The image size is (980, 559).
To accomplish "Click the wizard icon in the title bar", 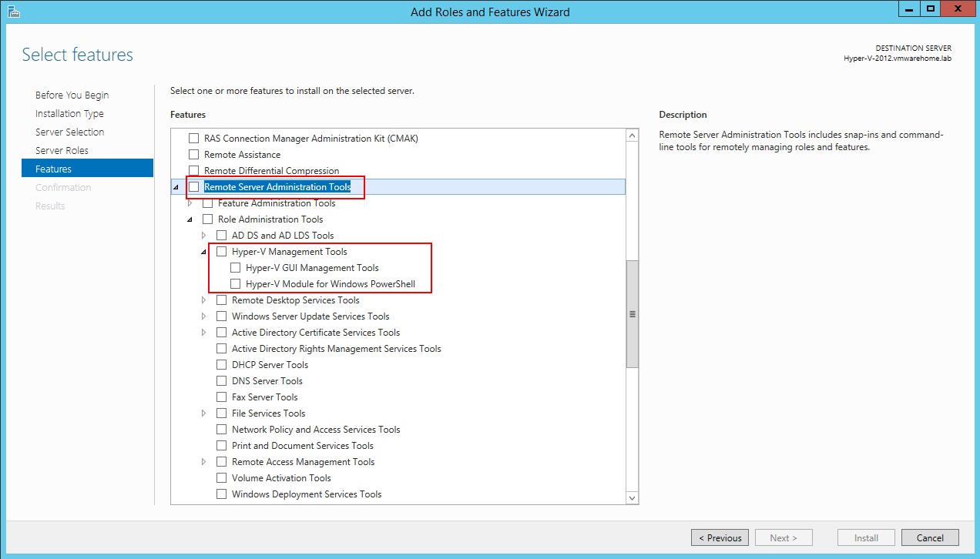I will (13, 11).
